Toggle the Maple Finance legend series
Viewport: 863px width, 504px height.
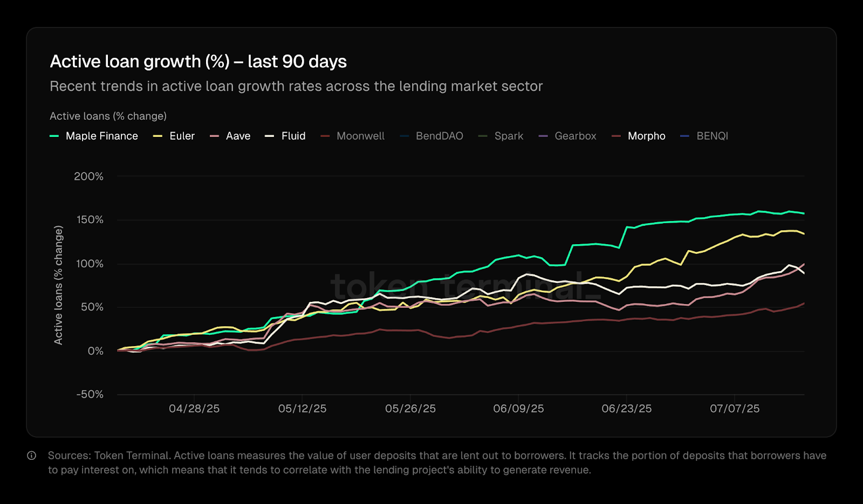(94, 136)
